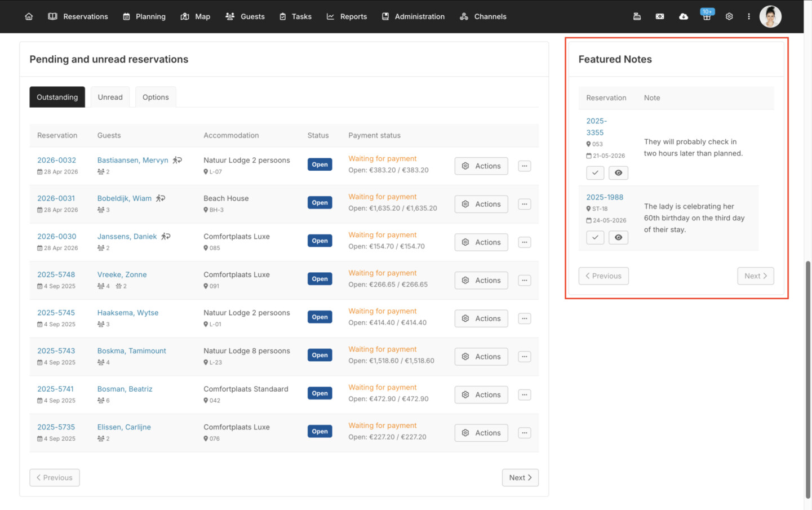Open reservation 2026-0031
The width and height of the screenshot is (812, 510).
tap(56, 198)
